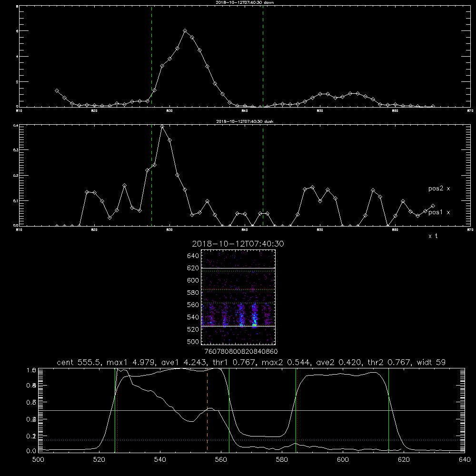
Task: Click the last diamond data point of the dusk curve
Action: (x=433, y=206)
